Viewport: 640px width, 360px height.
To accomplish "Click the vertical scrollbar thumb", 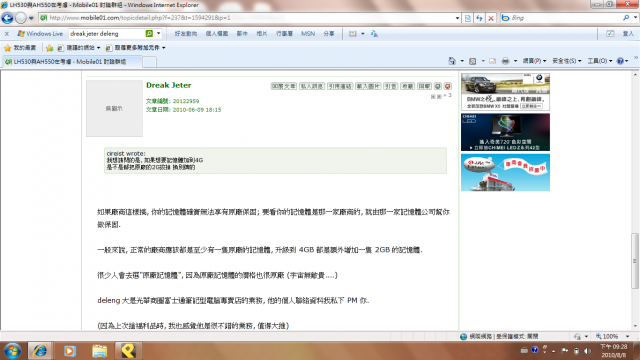I will (x=635, y=260).
